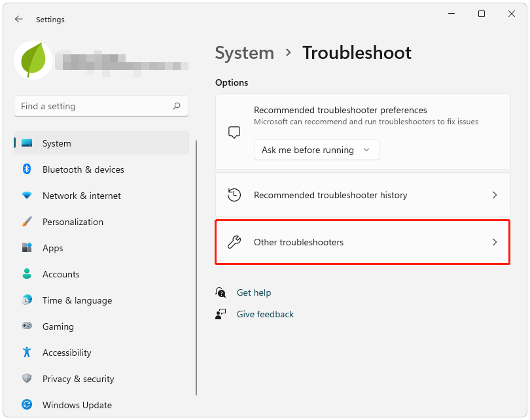Click the speech bubble troubleshooter preferences icon

234,132
